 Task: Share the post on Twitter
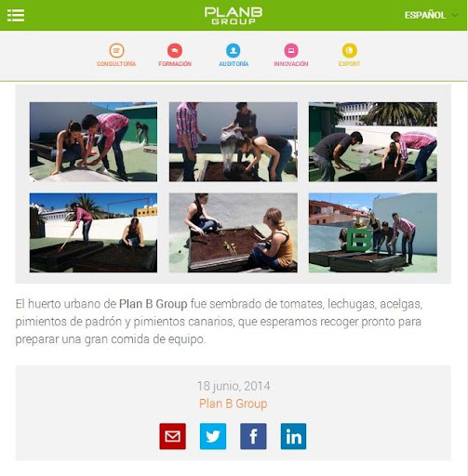[x=213, y=436]
